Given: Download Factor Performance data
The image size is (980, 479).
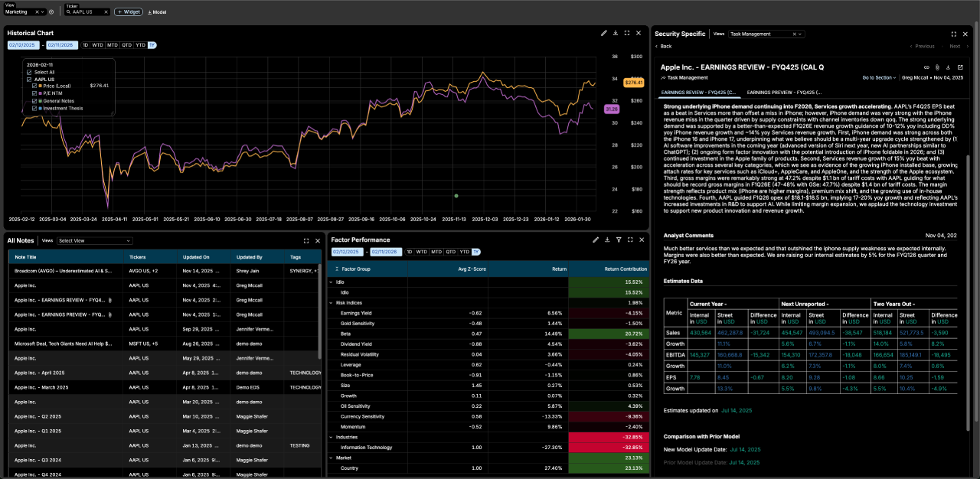Looking at the screenshot, I should tap(607, 239).
